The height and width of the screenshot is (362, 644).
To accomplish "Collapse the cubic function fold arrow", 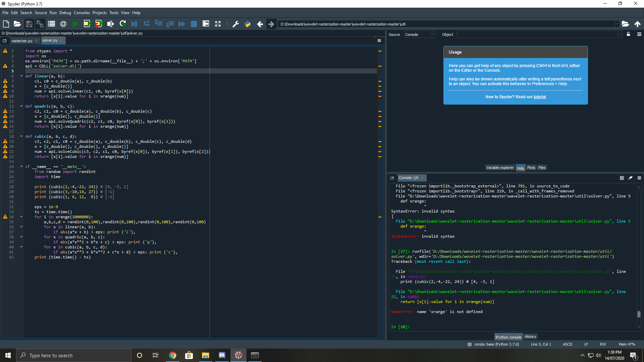I will (21, 136).
